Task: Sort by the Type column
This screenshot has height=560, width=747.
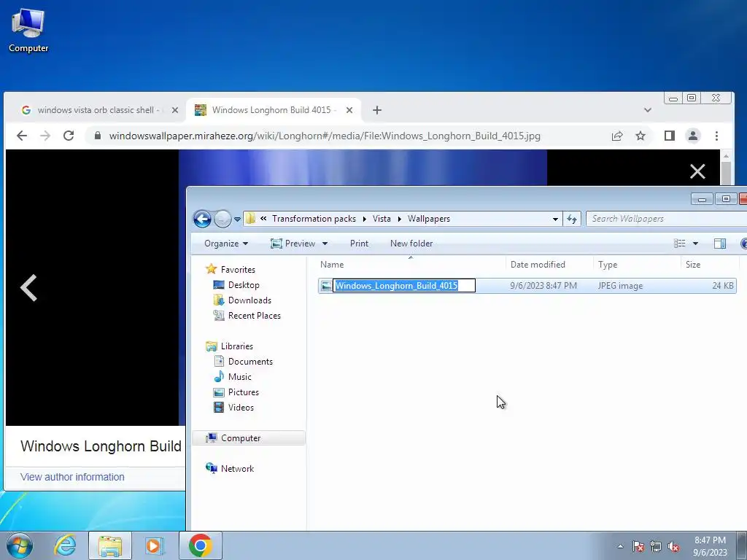Action: point(636,264)
